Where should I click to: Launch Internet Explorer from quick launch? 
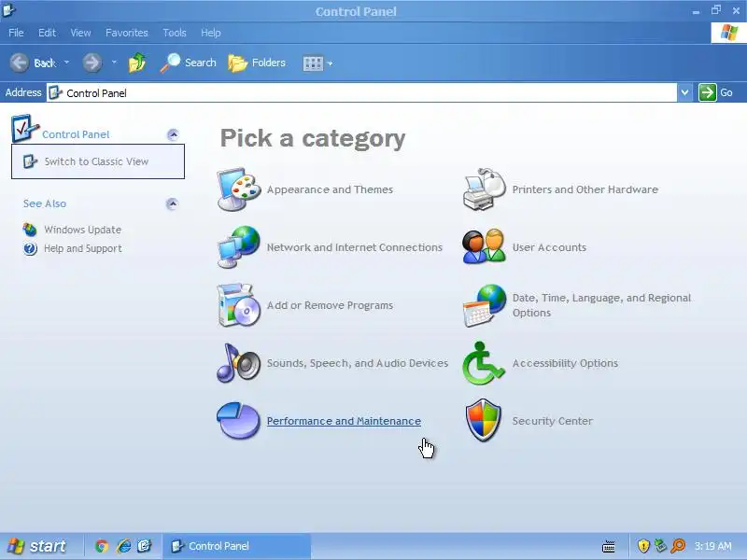123,546
